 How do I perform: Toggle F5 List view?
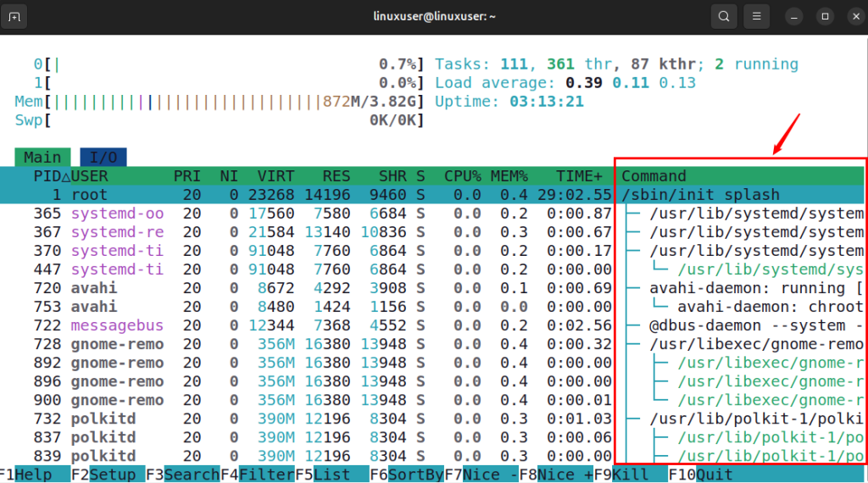331,475
